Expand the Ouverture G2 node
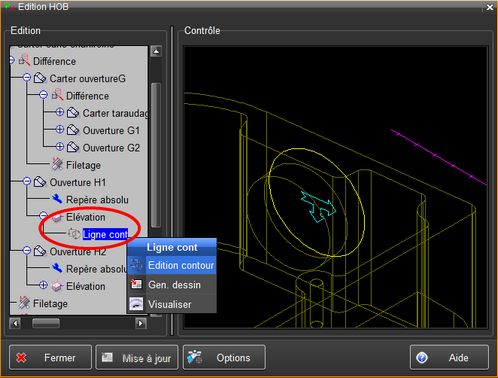 pyautogui.click(x=60, y=146)
